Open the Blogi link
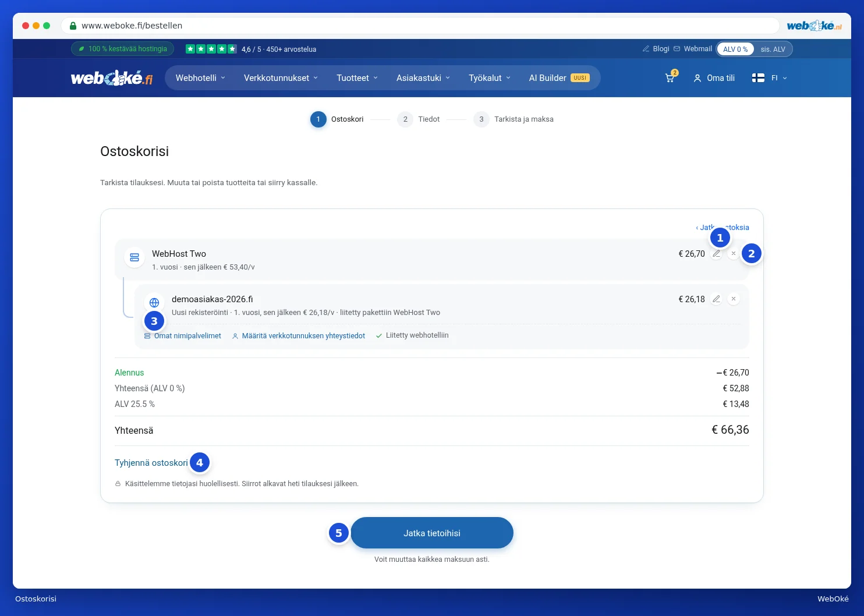Screen dimensions: 864x616 pyautogui.click(x=656, y=49)
